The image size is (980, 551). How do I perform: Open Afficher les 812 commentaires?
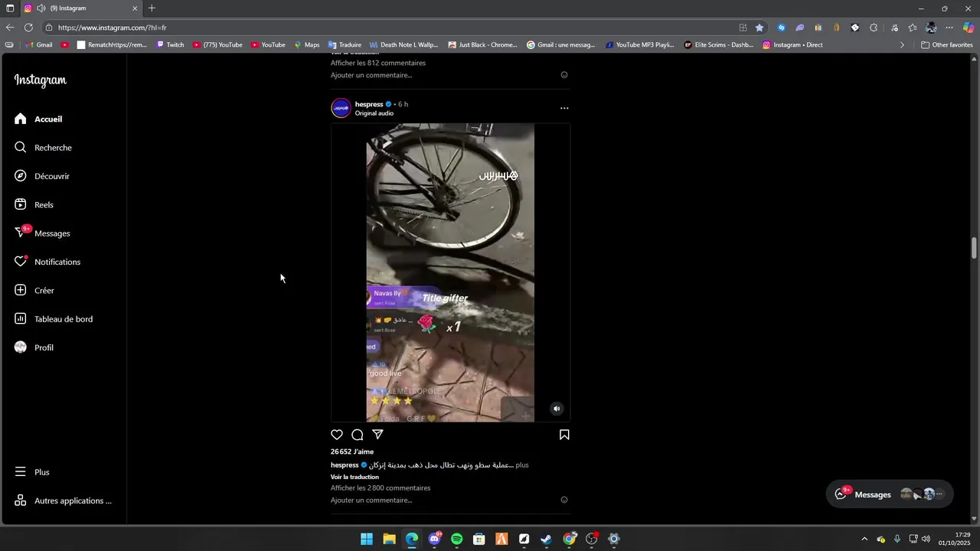[x=378, y=63]
